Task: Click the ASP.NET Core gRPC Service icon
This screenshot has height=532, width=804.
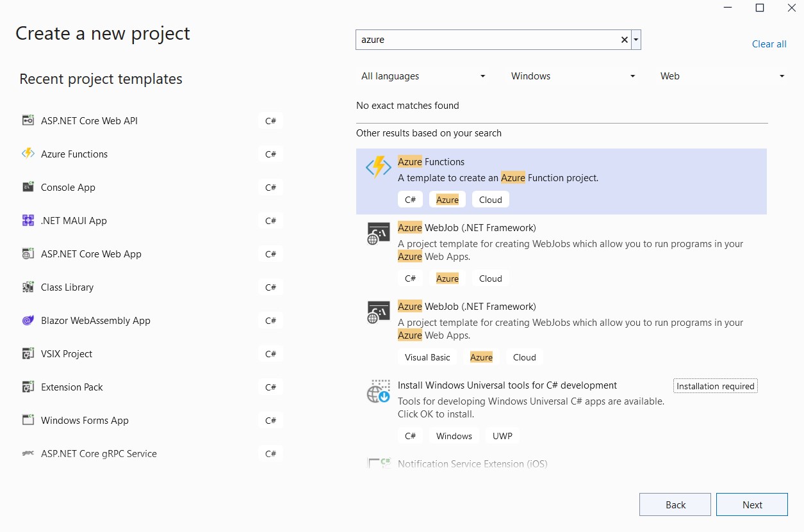Action: (28, 453)
